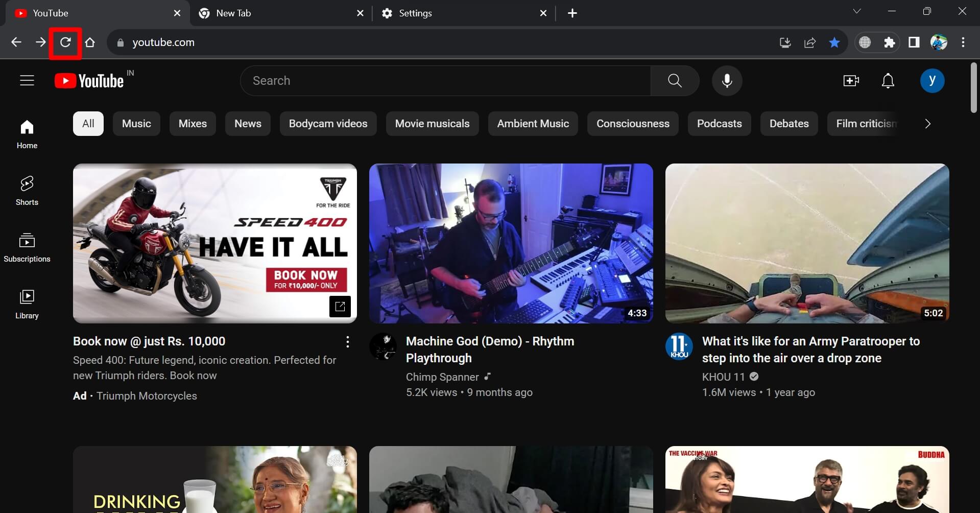Toggle the sidebar with the hamburger menu

coord(27,80)
